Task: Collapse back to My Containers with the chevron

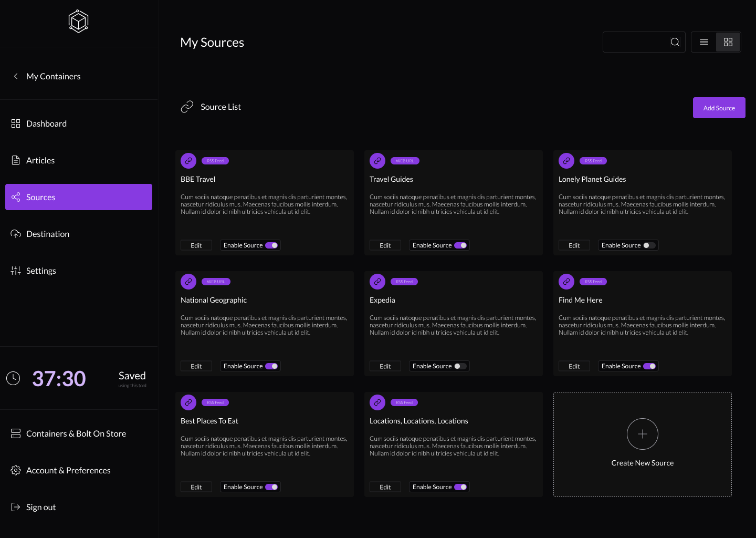Action: 16,76
